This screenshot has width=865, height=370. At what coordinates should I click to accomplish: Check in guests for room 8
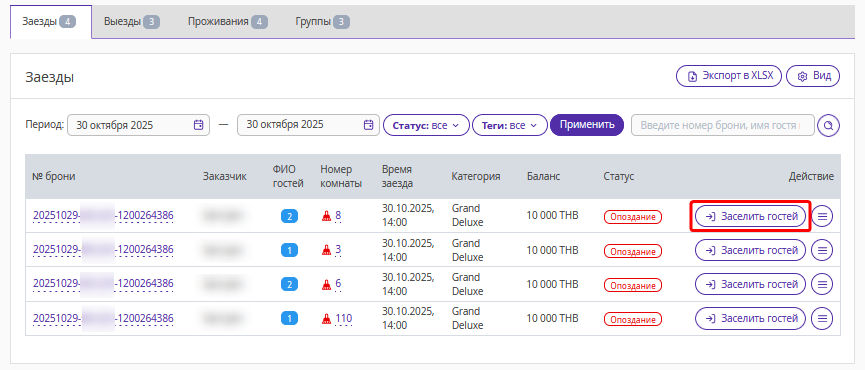pos(750,216)
